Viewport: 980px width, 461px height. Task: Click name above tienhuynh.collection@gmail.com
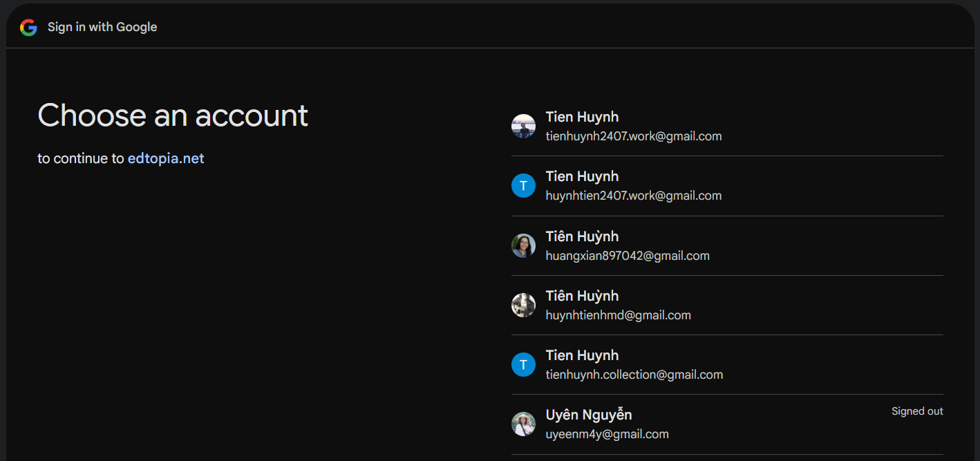click(582, 355)
